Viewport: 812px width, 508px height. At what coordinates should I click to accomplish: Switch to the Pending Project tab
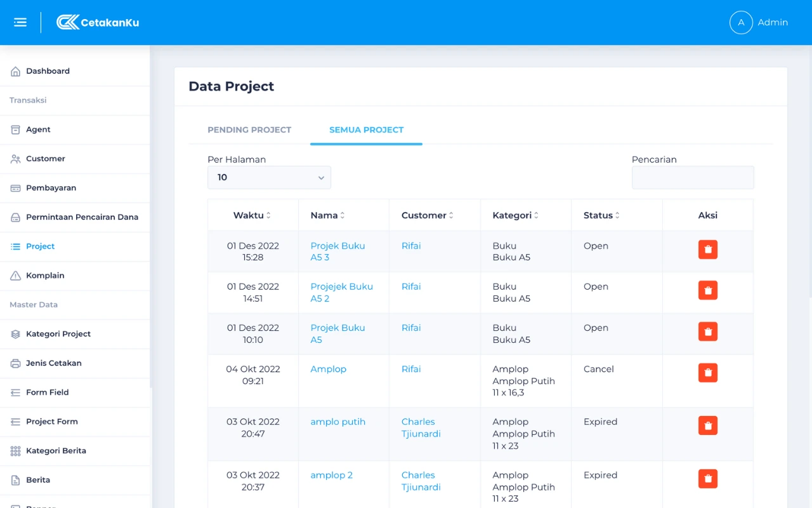(x=249, y=130)
